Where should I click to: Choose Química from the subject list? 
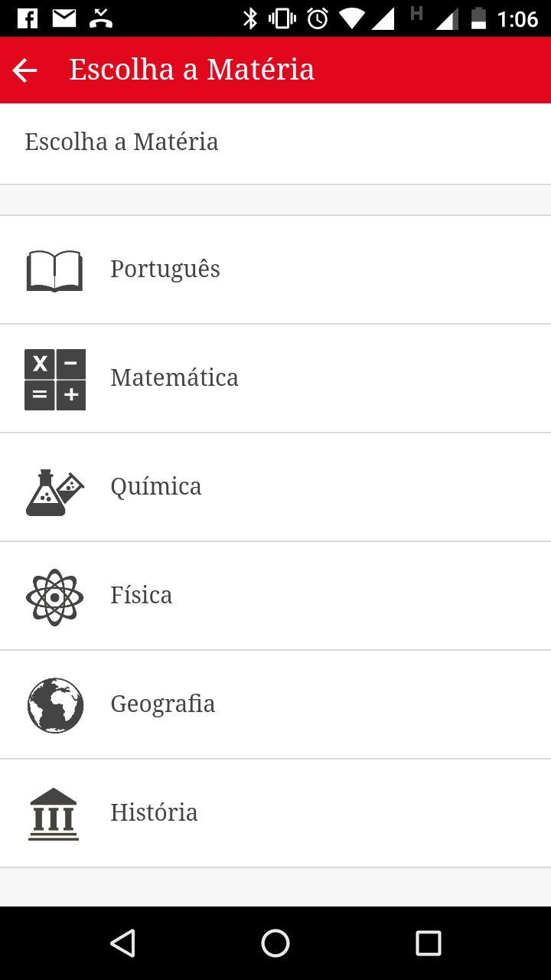coord(275,487)
